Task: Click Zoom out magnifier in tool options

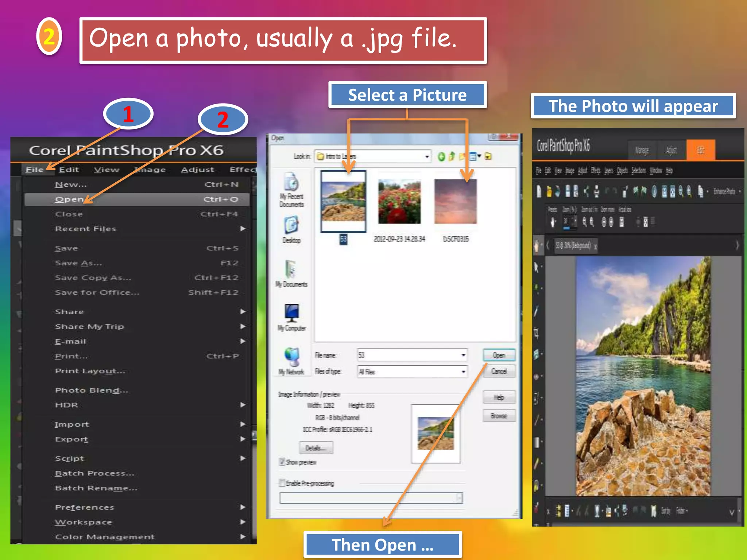Action: [585, 221]
